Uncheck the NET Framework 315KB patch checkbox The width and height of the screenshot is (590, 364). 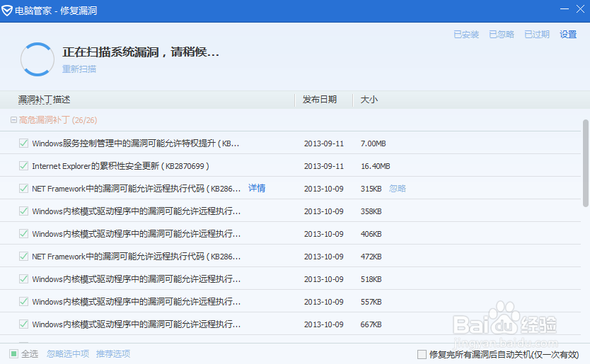click(24, 189)
